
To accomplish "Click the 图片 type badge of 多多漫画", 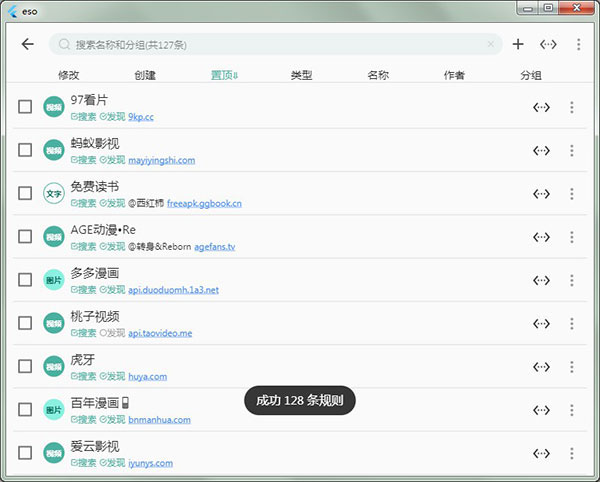I will (x=54, y=280).
